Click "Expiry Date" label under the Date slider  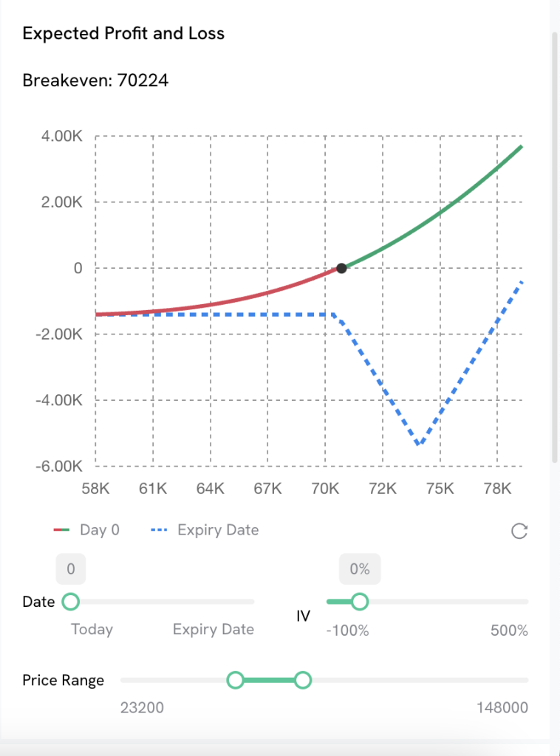coord(214,630)
